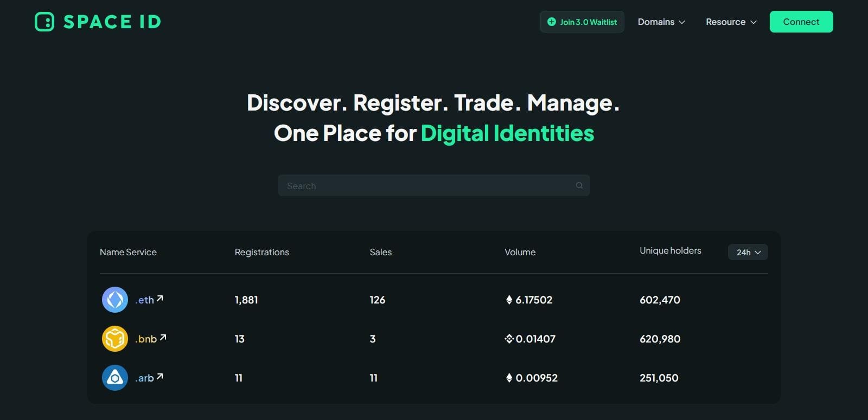
Task: Click the 0.00952 volume value
Action: click(537, 378)
